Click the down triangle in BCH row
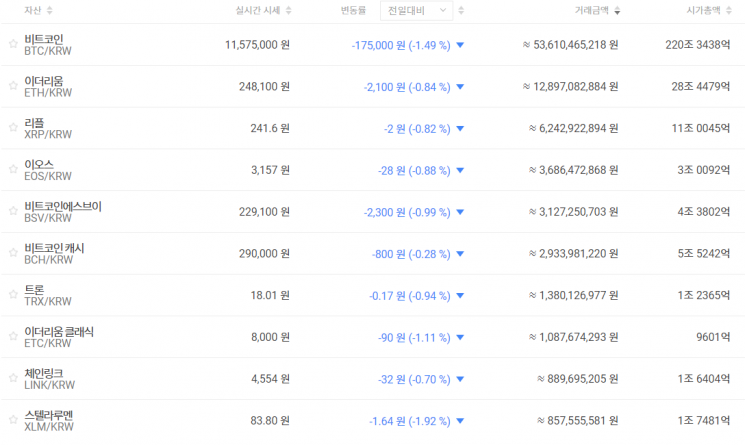 pyautogui.click(x=460, y=254)
